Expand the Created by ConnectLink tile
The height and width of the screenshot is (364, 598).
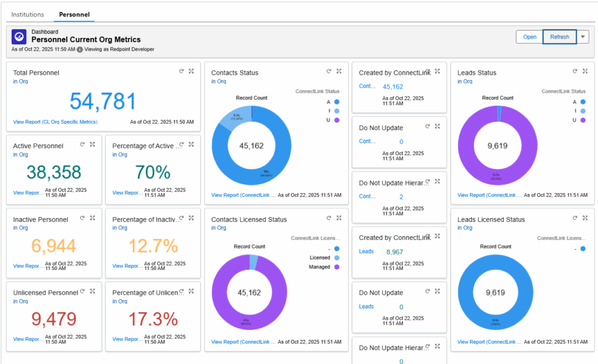coord(436,70)
